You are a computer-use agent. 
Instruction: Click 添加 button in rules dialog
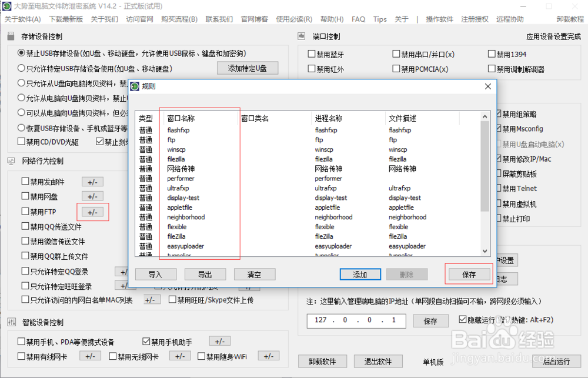360,275
